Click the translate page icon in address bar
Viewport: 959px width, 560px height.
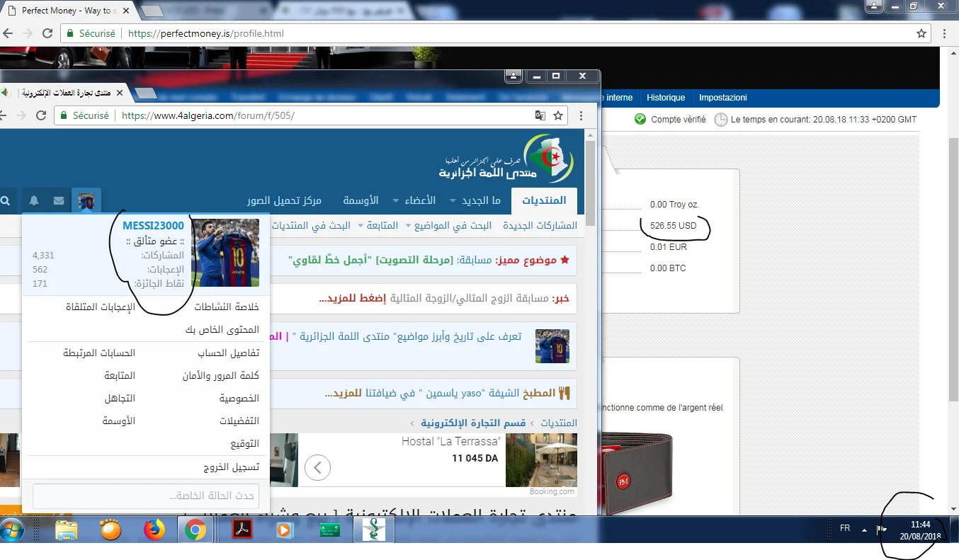(x=540, y=115)
